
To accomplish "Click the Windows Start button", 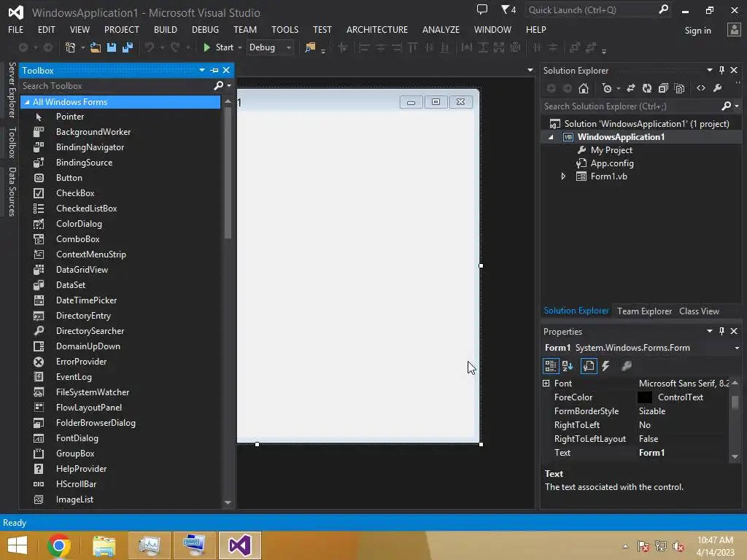I will 18,545.
